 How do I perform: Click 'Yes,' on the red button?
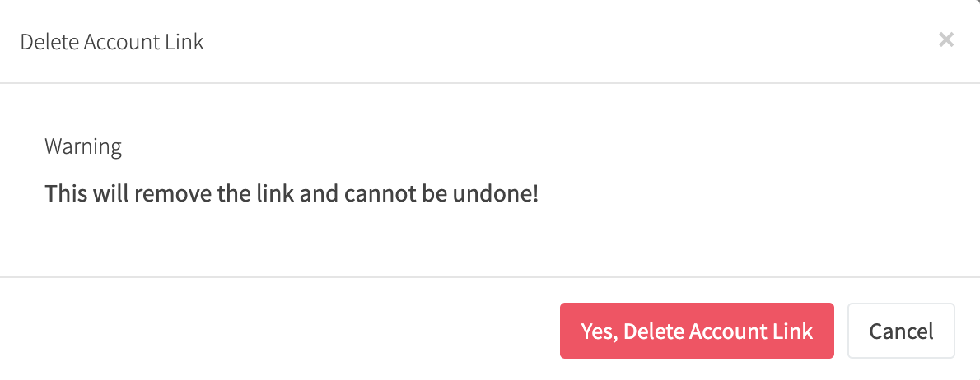(x=599, y=331)
